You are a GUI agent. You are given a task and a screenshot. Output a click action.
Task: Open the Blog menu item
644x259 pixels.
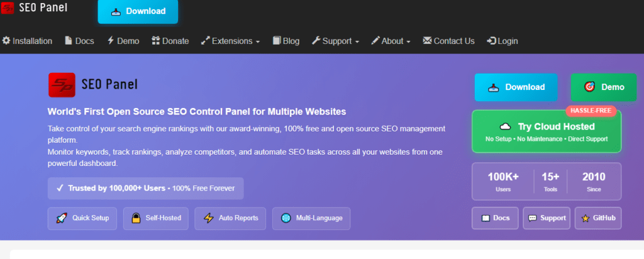[x=286, y=41]
